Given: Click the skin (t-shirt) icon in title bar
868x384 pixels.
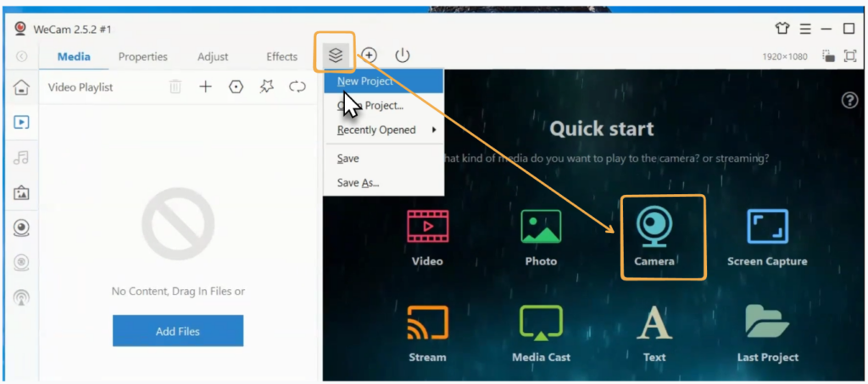Looking at the screenshot, I should tap(782, 29).
